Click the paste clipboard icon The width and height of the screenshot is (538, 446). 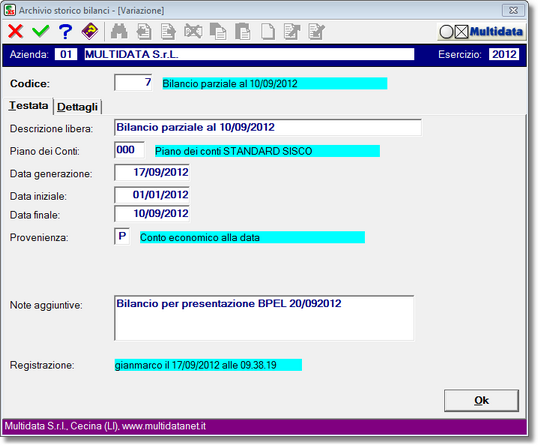click(243, 32)
